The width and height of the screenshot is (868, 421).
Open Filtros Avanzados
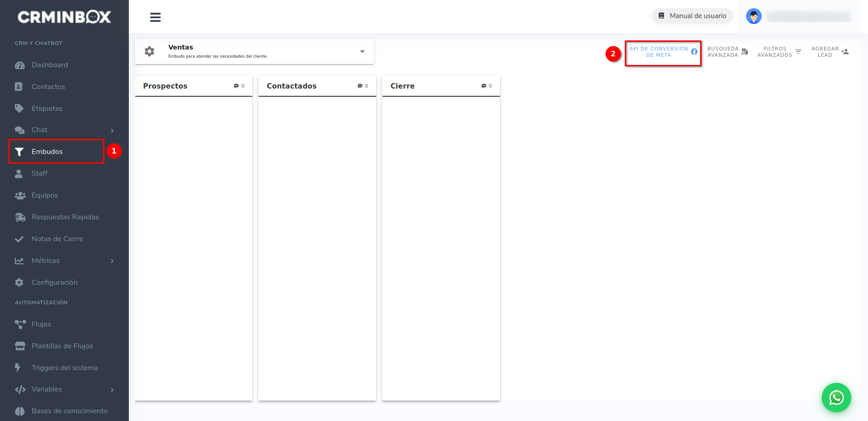779,52
